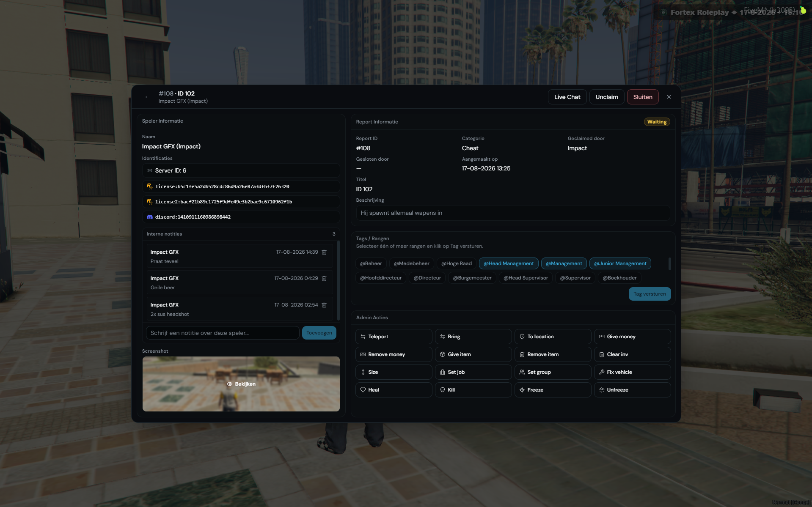Image resolution: width=812 pixels, height=507 pixels.
Task: Toggle the @Medebeheer tag
Action: [x=411, y=263]
